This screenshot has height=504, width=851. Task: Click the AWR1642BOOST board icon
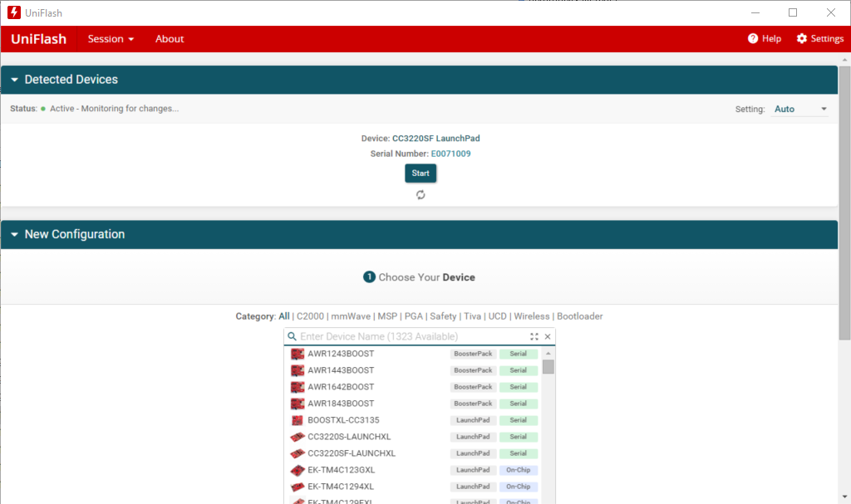298,388
